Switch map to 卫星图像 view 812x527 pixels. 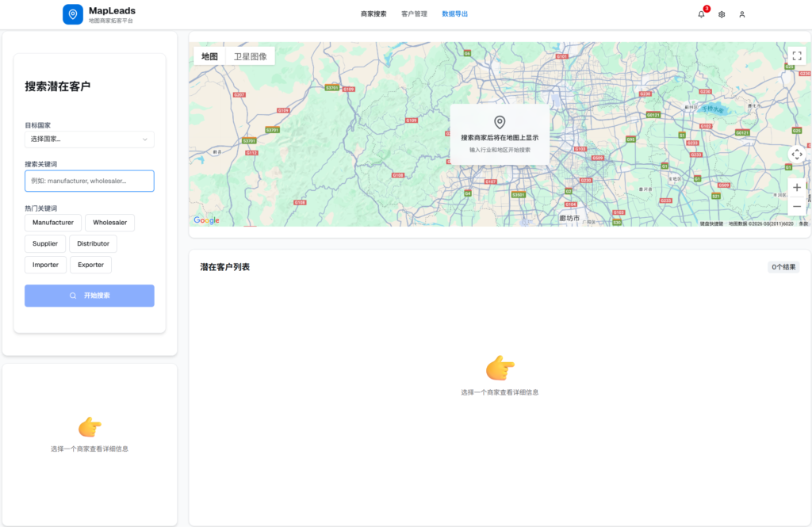[x=250, y=56]
